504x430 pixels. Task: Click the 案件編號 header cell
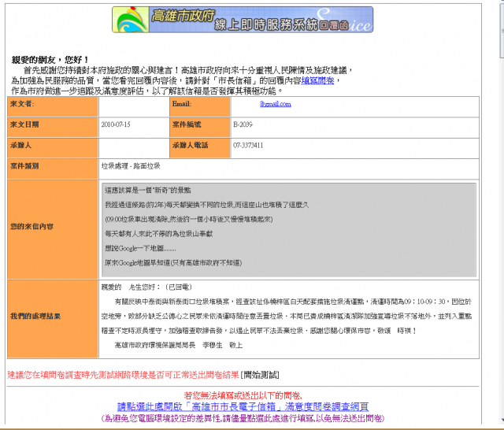point(199,128)
